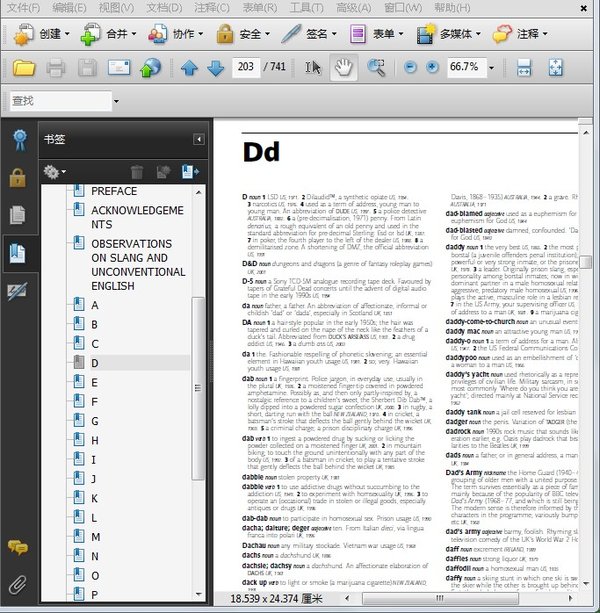
Task: Select highlighted bookmark D
Action: pos(95,363)
